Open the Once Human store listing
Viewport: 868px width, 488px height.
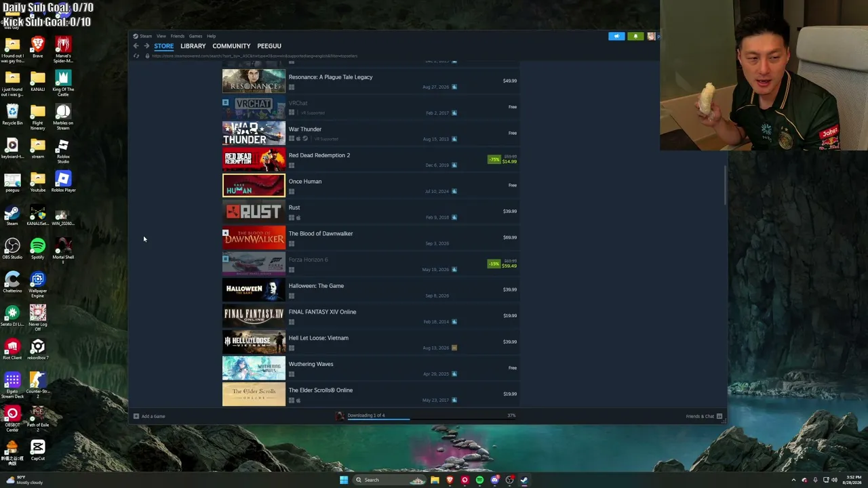click(x=371, y=185)
